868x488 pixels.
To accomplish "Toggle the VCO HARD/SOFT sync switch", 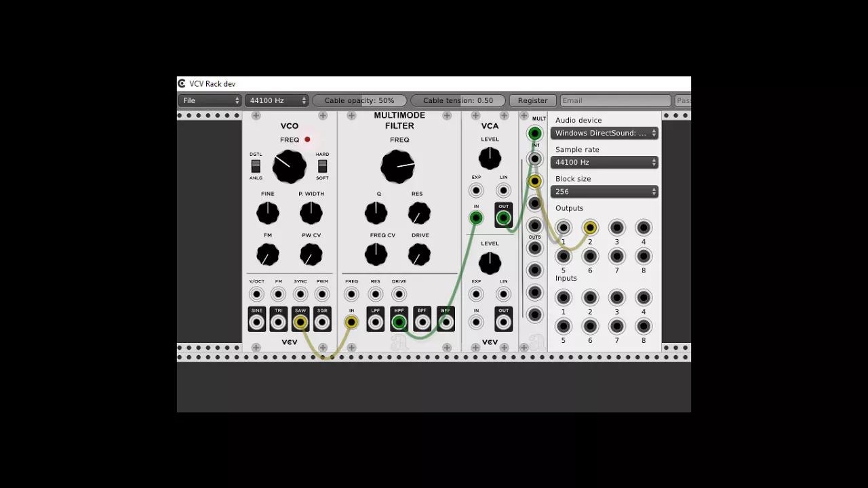I will [322, 166].
